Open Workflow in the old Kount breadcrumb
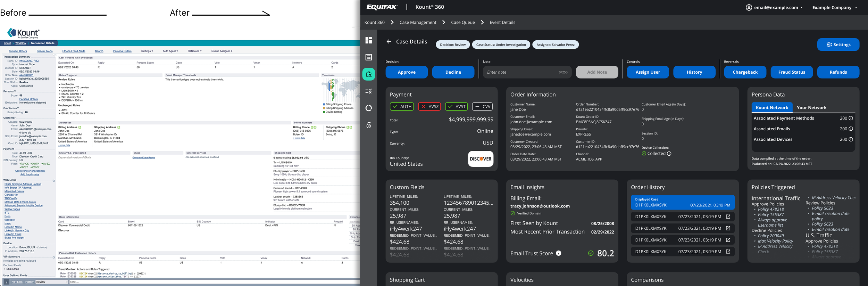The height and width of the screenshot is (286, 868). pyautogui.click(x=20, y=43)
